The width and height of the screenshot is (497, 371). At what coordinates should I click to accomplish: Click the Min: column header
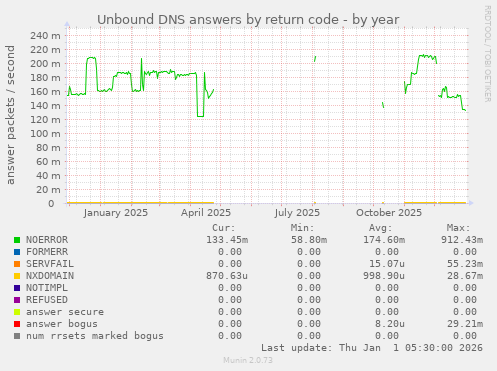pyautogui.click(x=302, y=228)
